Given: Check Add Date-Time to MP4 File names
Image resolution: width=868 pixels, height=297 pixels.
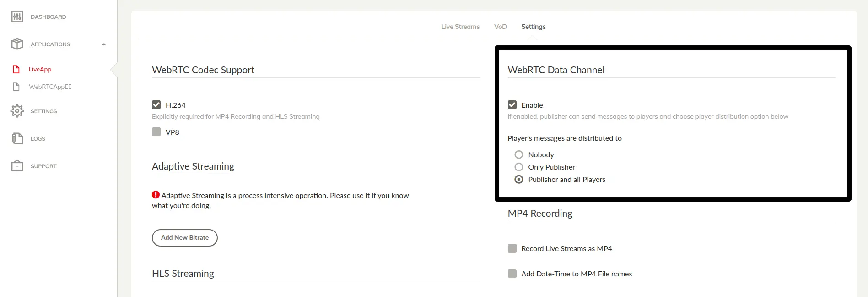Looking at the screenshot, I should 512,274.
